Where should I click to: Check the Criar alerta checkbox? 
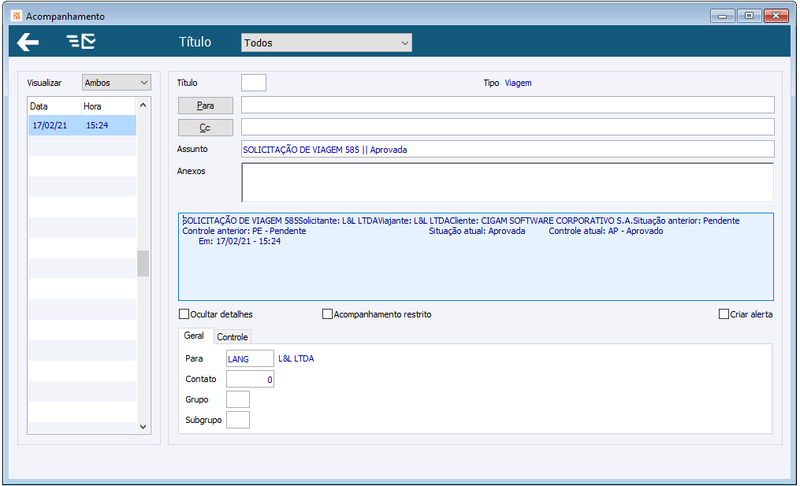pyautogui.click(x=723, y=314)
